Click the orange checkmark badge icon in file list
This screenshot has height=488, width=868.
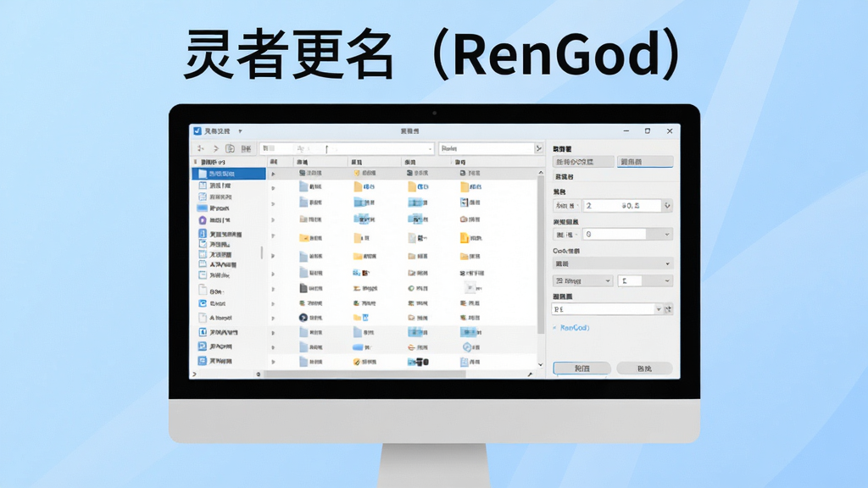tap(357, 362)
